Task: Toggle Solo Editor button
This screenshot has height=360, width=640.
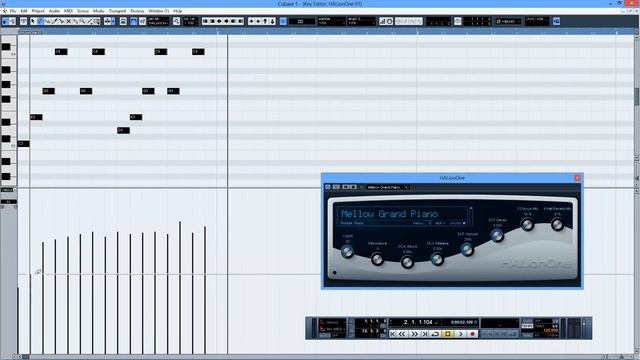Action: click(4, 21)
